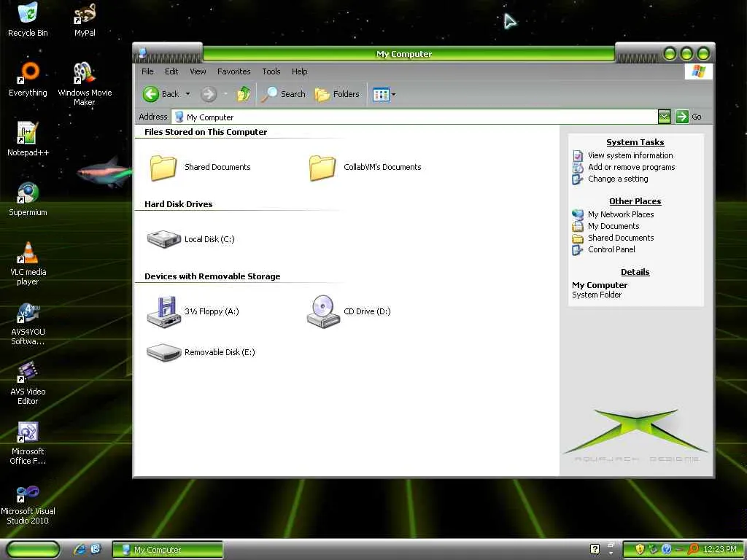This screenshot has height=560, width=747.
Task: Open the Edit menu
Action: point(171,71)
